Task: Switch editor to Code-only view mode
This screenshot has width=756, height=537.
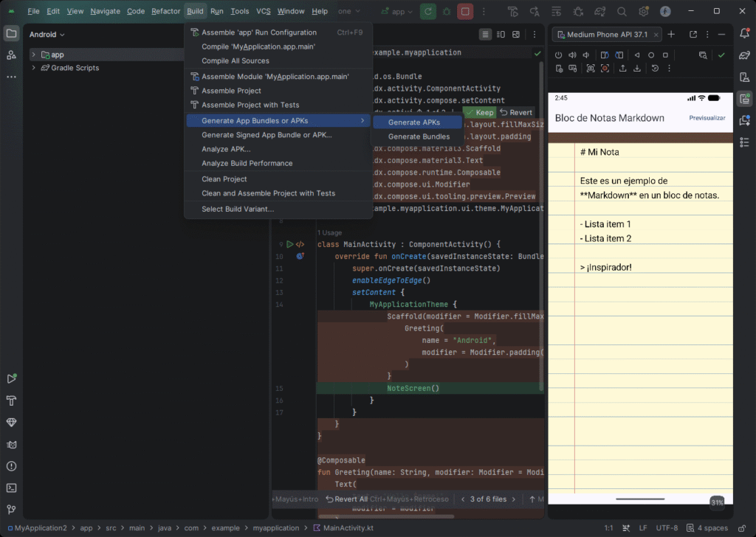Action: point(486,34)
